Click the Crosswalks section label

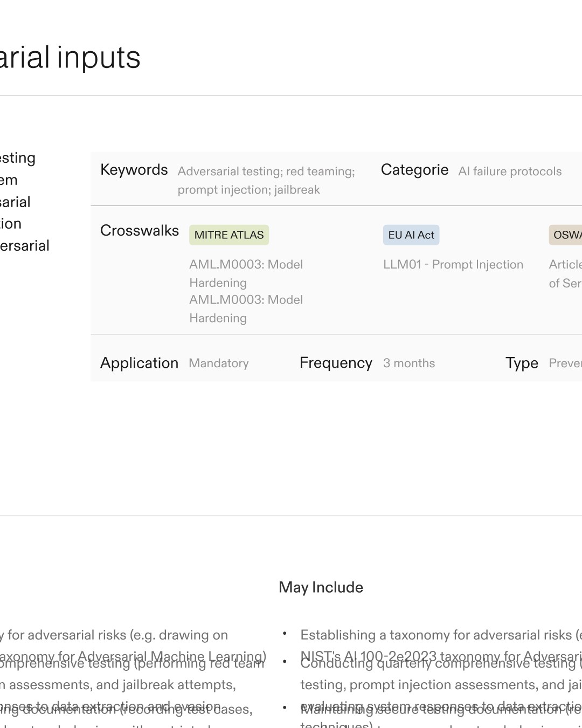click(140, 231)
